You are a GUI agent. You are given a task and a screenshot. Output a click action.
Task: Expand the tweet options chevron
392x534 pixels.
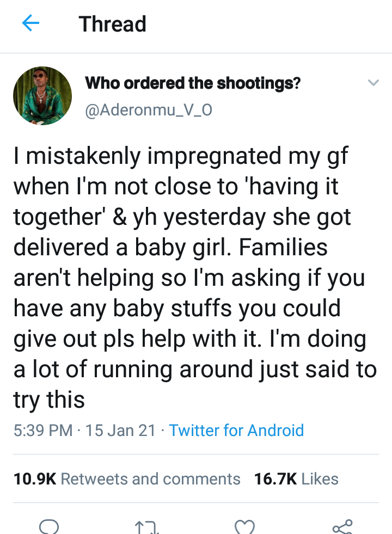pyautogui.click(x=373, y=83)
